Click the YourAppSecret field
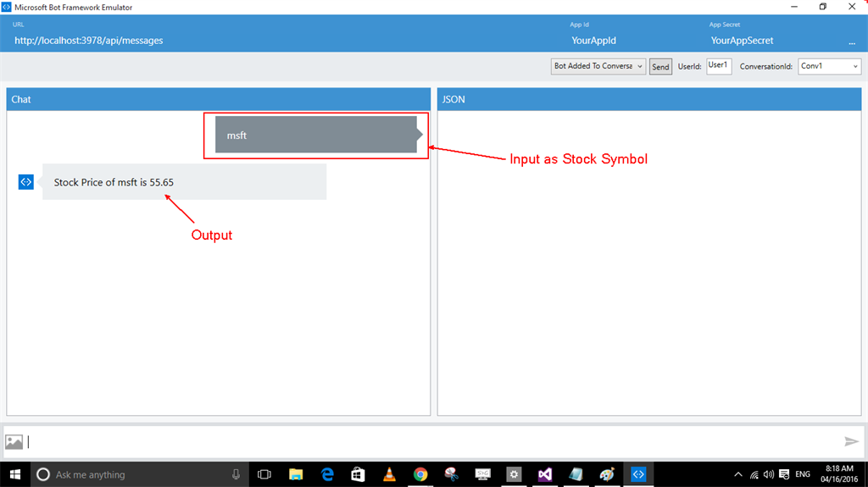The image size is (868, 487). coord(742,41)
